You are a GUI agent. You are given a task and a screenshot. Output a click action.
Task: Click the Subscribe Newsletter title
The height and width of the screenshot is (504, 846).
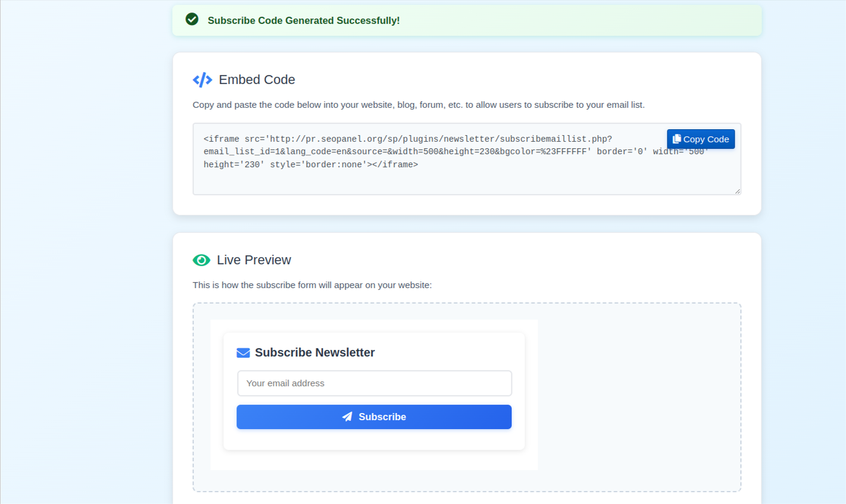[315, 352]
